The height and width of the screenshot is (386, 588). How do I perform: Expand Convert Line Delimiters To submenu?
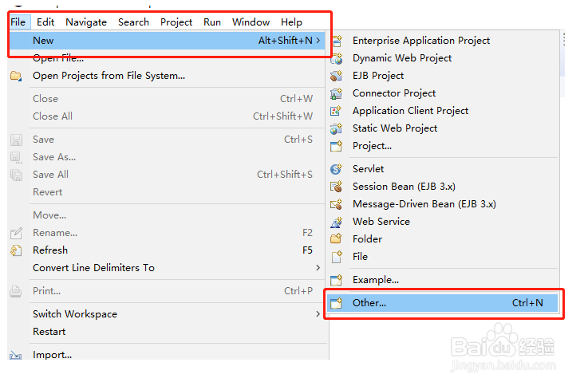point(318,268)
